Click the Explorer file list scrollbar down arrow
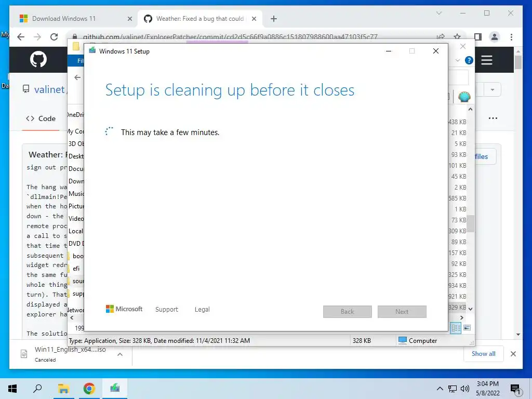Image resolution: width=532 pixels, height=399 pixels. click(x=470, y=309)
